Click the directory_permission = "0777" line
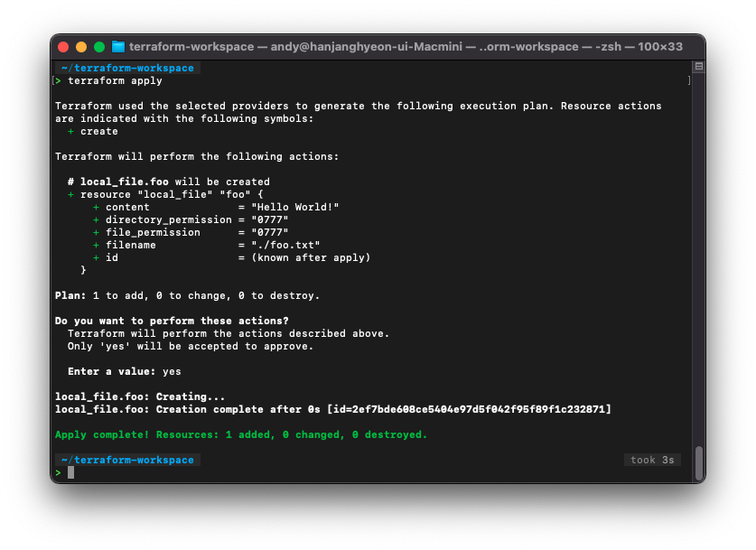 tap(191, 219)
